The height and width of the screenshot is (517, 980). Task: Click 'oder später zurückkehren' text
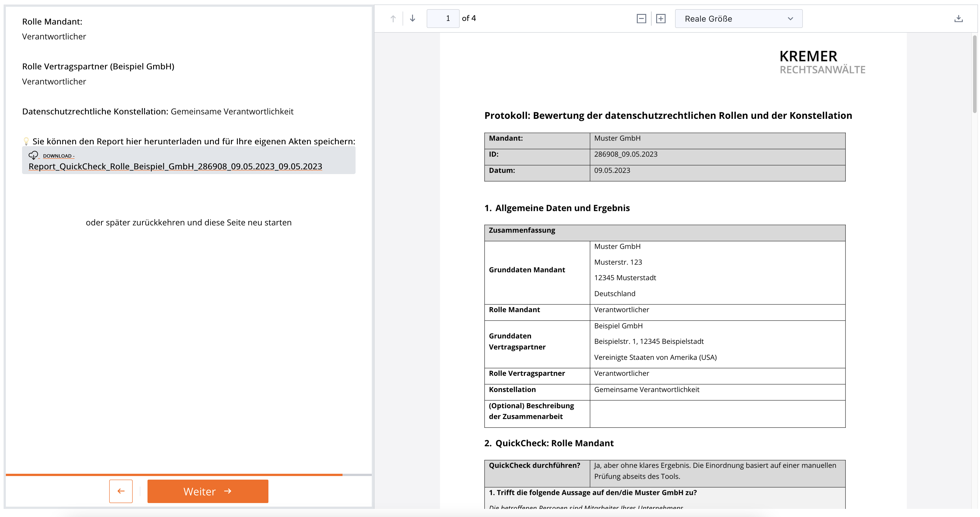188,222
